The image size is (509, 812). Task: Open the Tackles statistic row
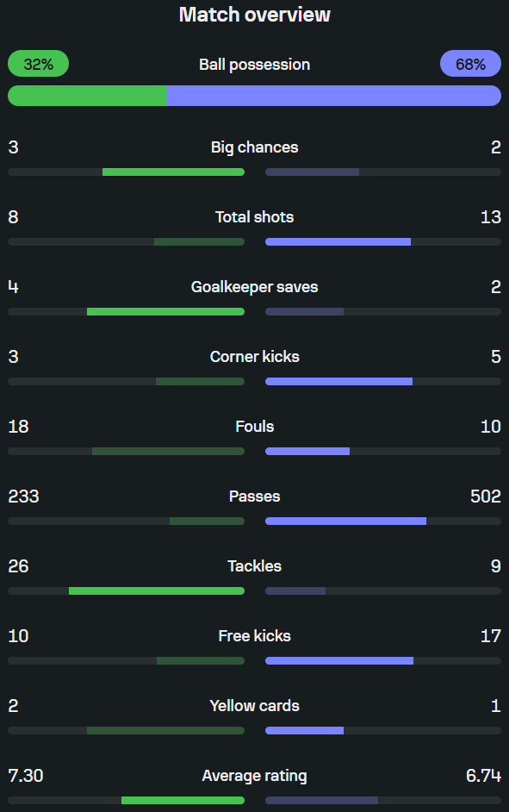coord(255,576)
